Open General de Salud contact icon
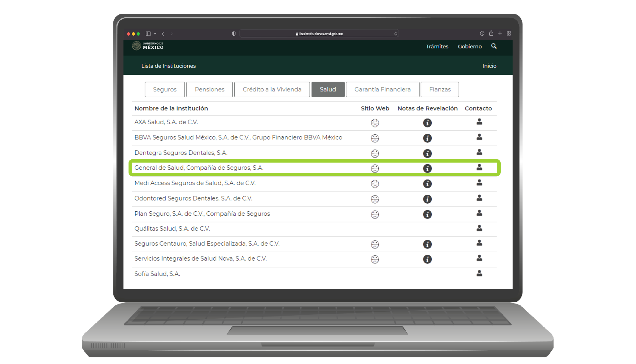Viewport: 636px width, 364px height. pos(479,167)
